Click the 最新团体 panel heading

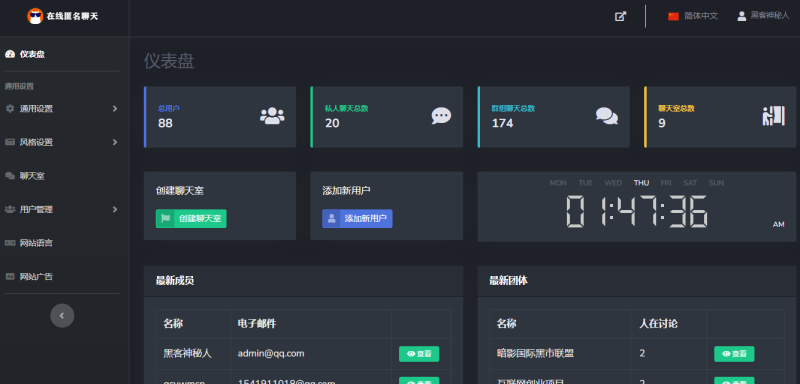tap(509, 280)
